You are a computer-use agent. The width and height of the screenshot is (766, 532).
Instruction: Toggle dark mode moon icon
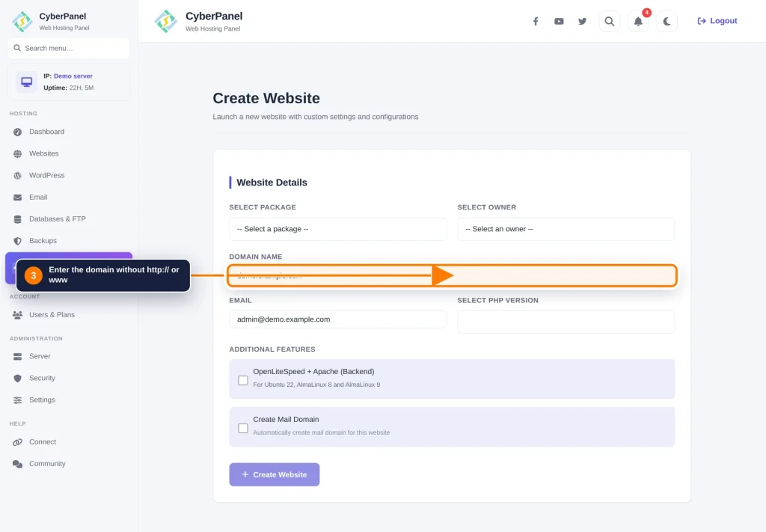(667, 21)
